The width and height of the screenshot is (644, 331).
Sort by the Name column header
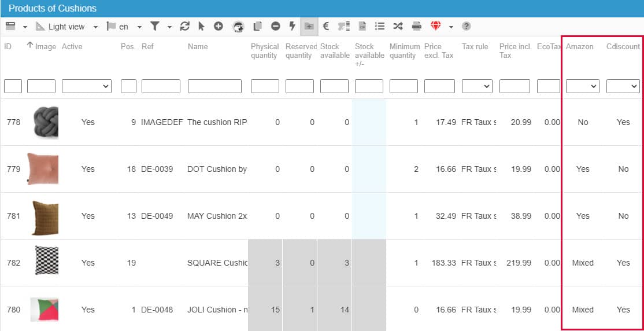coord(198,46)
